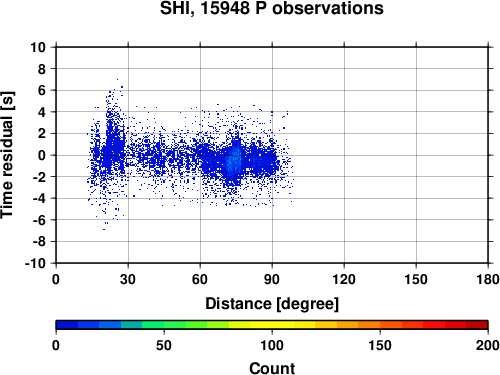Select the dark red colorbar segment near 200
Image resolution: width=500 pixels, height=375 pixels.
(x=477, y=325)
